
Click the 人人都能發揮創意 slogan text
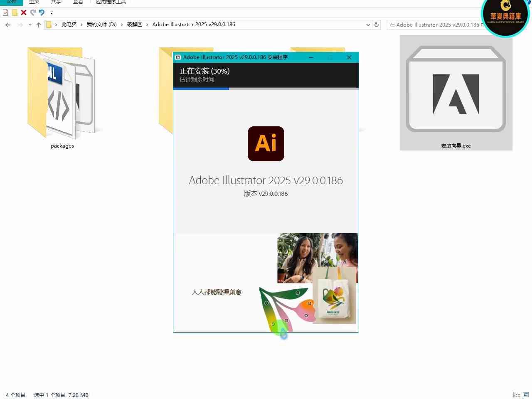tap(217, 292)
